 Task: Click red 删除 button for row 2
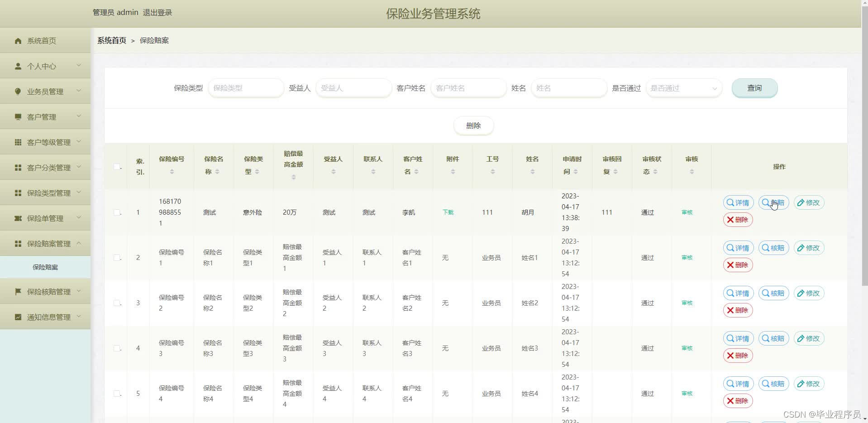[x=738, y=265]
